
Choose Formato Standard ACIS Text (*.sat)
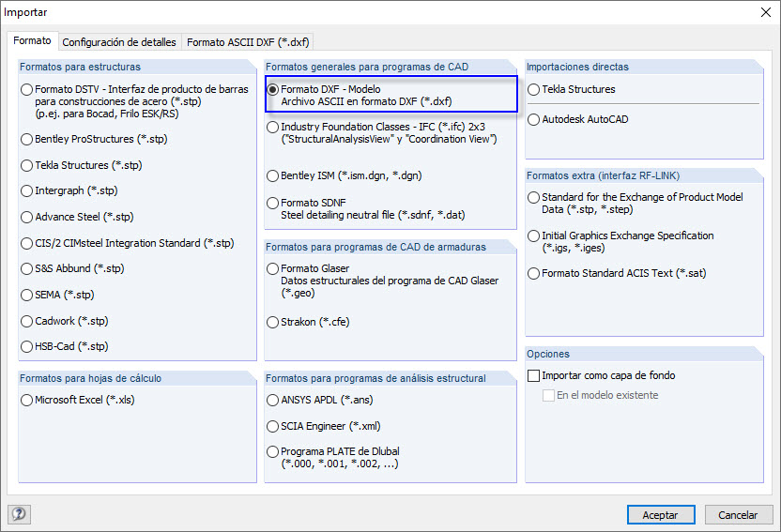[534, 274]
